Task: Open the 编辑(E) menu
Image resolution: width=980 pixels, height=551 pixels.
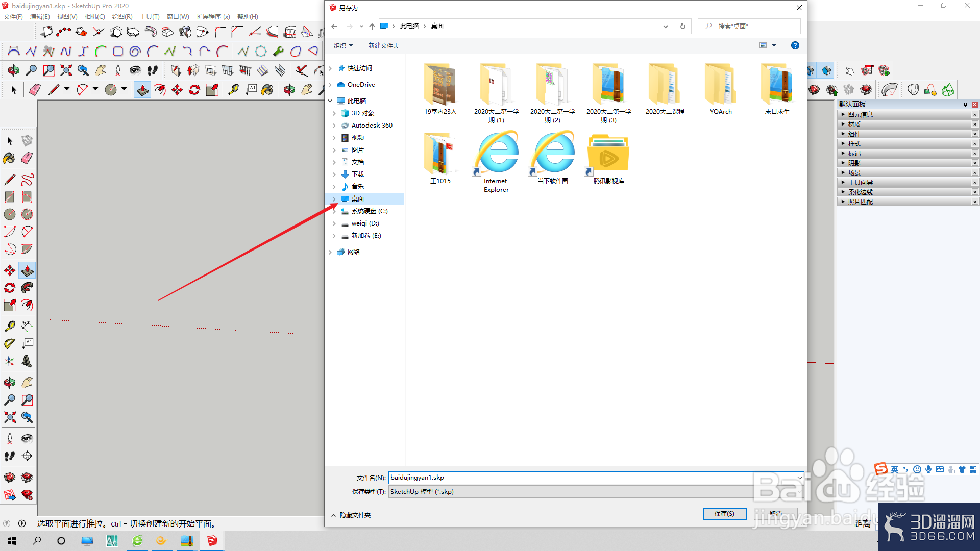Action: (40, 16)
